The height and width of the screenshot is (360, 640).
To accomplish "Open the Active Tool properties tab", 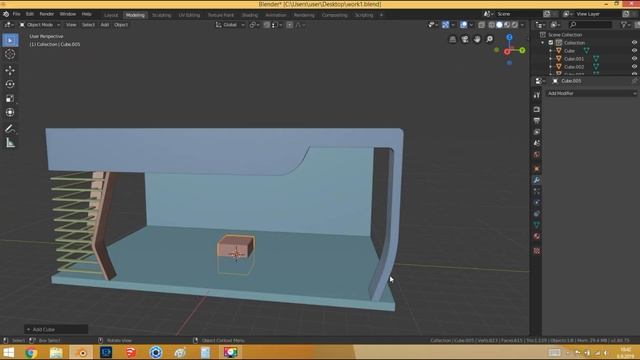I will 537,95.
